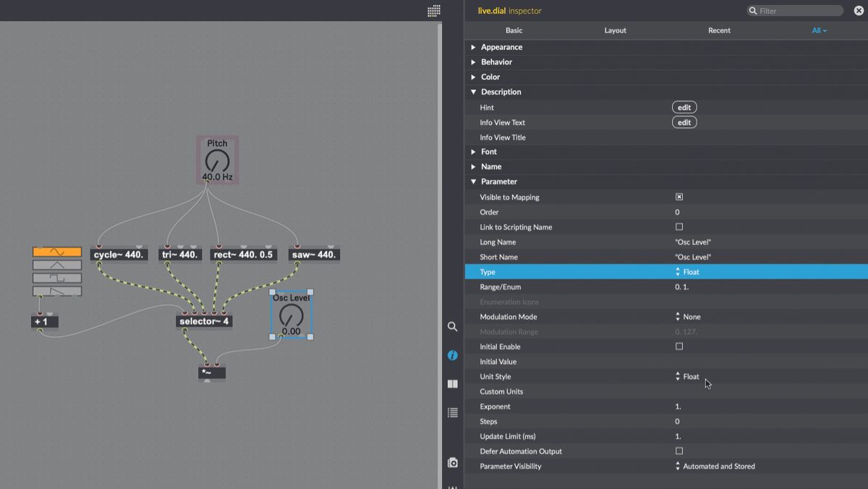
Task: Select the tri~ 440. object
Action: coord(179,255)
